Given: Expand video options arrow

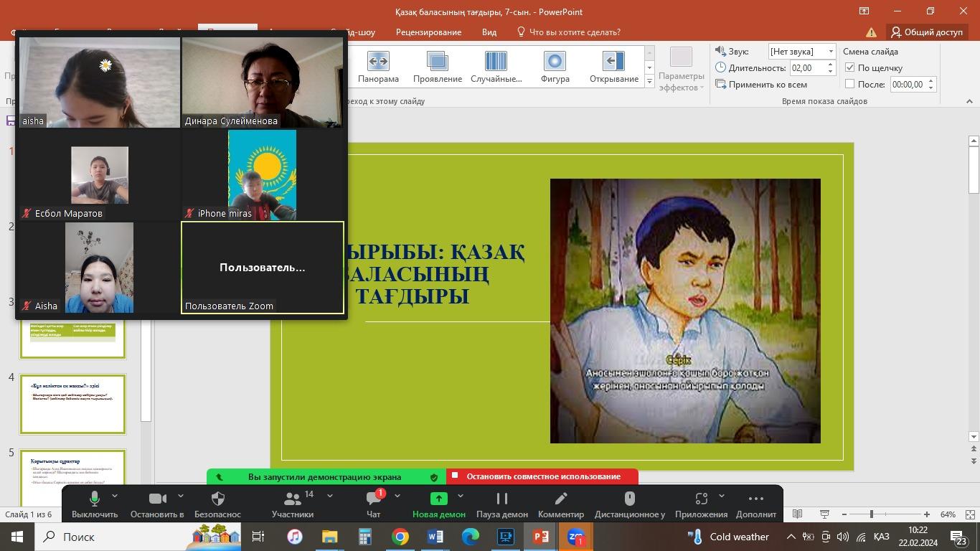Looking at the screenshot, I should (x=180, y=496).
